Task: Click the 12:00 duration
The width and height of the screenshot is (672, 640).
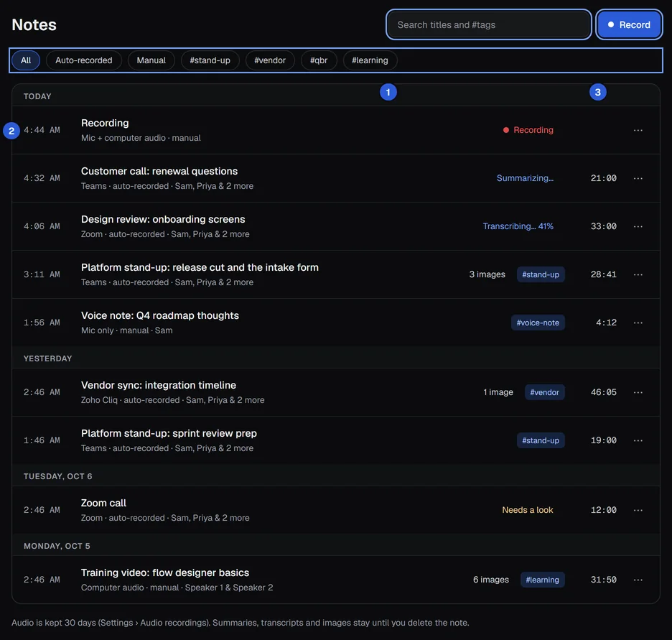Action: (x=603, y=510)
